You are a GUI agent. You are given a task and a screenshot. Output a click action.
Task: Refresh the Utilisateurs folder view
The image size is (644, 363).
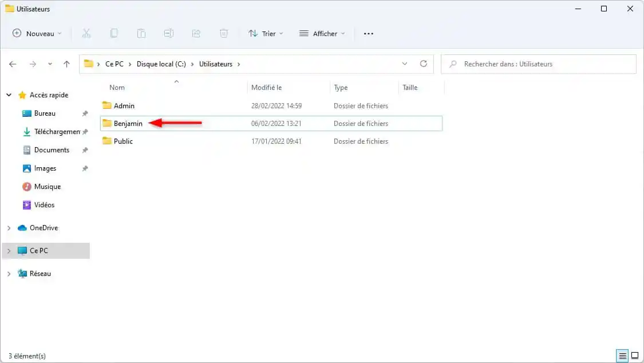(x=424, y=64)
